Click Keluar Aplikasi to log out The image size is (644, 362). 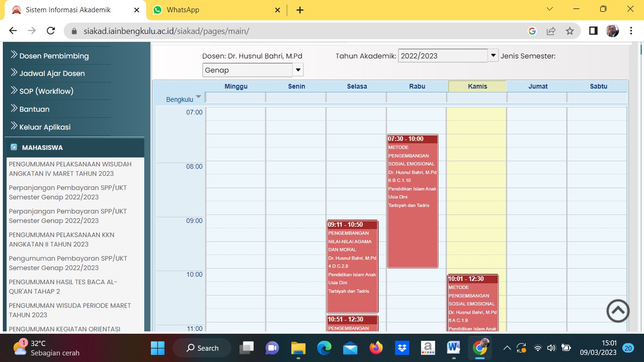tap(45, 127)
